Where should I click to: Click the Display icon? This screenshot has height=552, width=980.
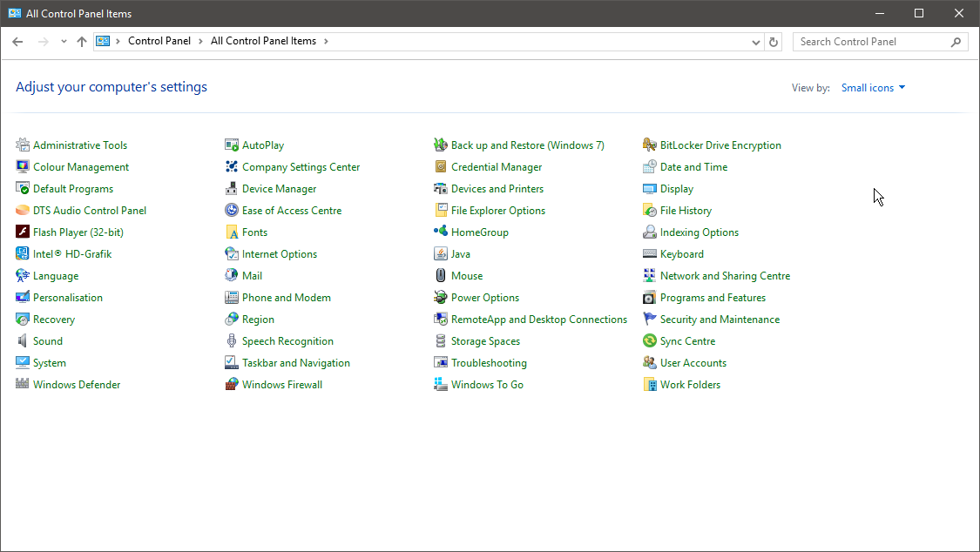click(x=650, y=189)
